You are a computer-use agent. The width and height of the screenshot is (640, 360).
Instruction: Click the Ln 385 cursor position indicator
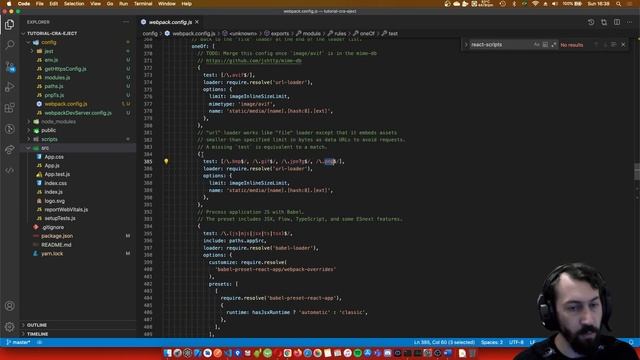[444, 342]
